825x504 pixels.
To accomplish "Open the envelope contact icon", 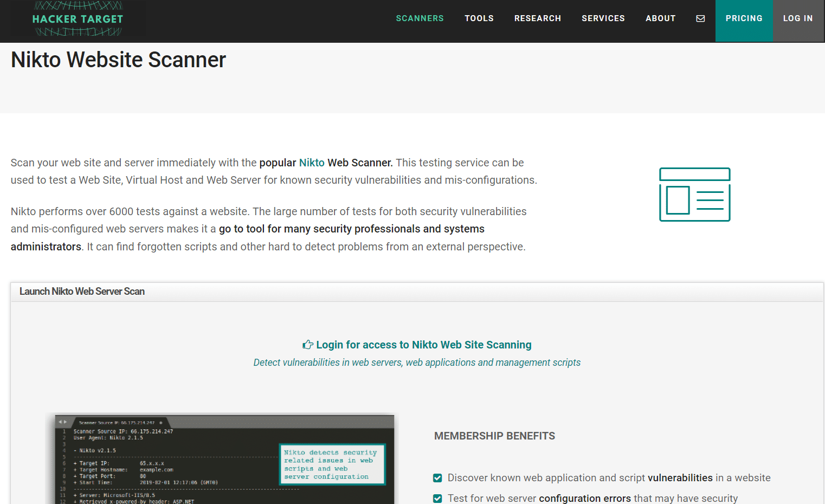I will click(x=700, y=18).
